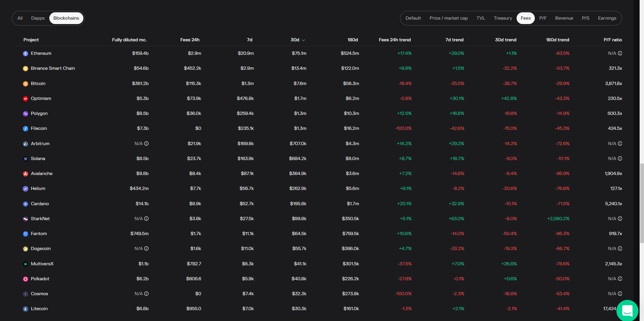Switch to the Treasury tab

click(x=503, y=18)
